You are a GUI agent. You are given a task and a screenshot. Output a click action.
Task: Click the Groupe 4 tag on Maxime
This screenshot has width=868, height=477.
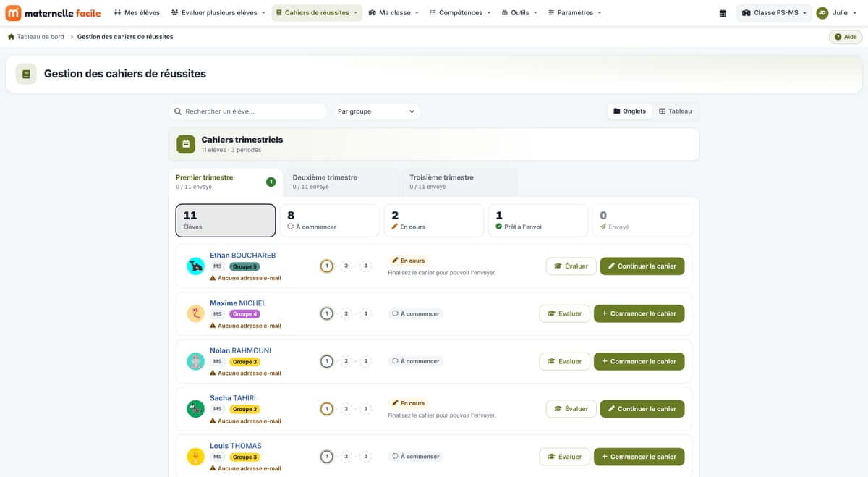(x=244, y=314)
